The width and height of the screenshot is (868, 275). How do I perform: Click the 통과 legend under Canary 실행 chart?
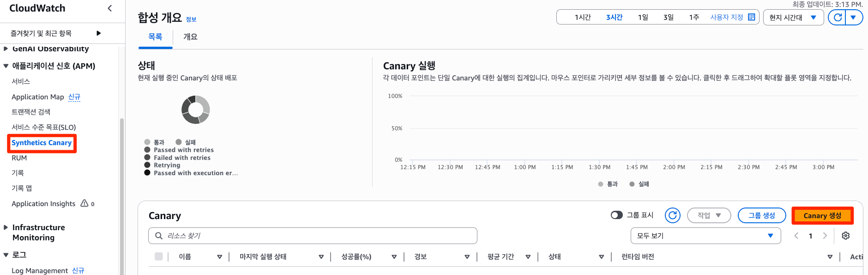[608, 184]
